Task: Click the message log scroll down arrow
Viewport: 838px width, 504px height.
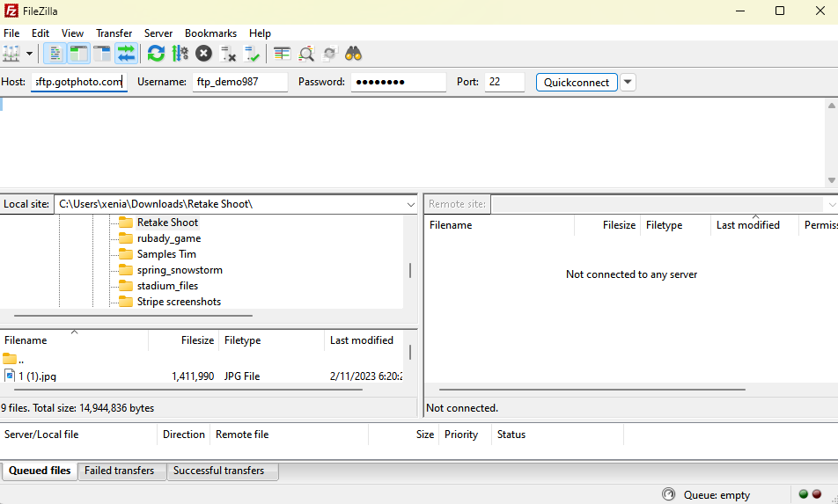Action: pyautogui.click(x=832, y=180)
